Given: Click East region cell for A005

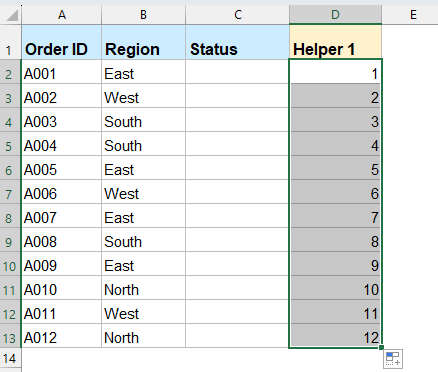Looking at the screenshot, I should pyautogui.click(x=143, y=168).
